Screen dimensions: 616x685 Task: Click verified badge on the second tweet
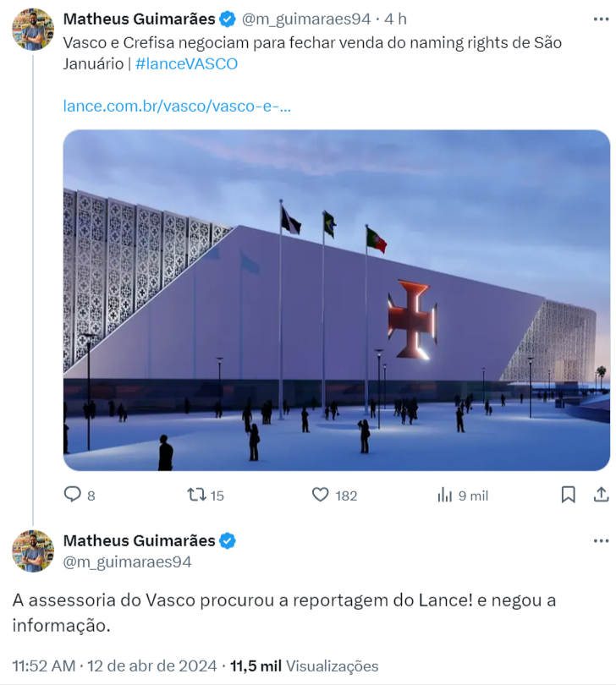pos(228,541)
